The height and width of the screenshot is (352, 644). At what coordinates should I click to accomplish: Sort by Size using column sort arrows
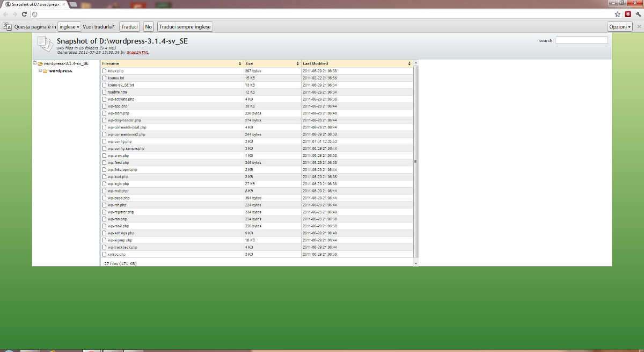tap(297, 63)
